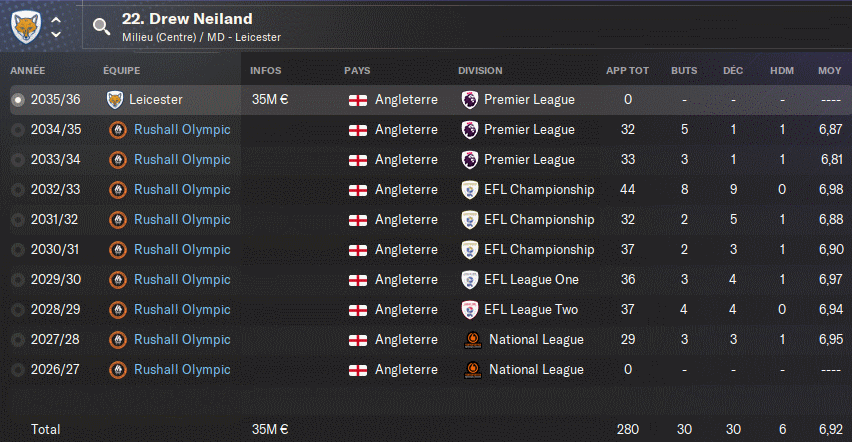Image resolution: width=852 pixels, height=442 pixels.
Task: Select the 2035/36 season radio button
Action: click(17, 100)
